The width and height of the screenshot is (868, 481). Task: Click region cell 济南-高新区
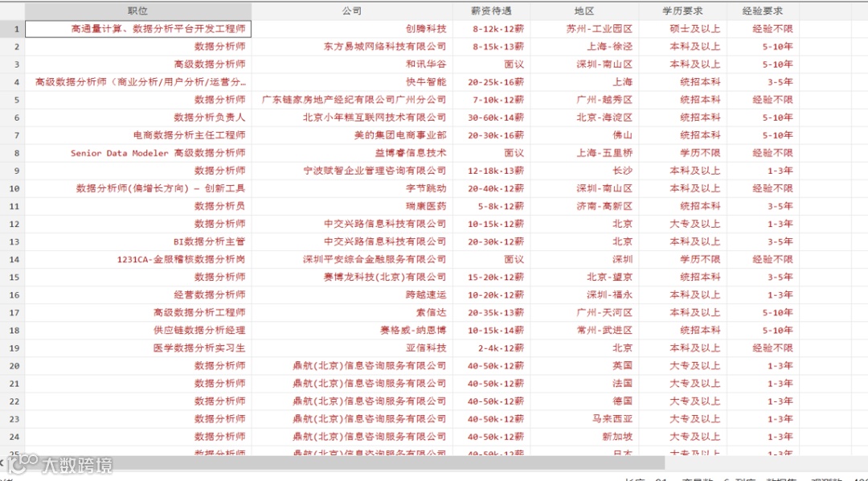pyautogui.click(x=584, y=206)
